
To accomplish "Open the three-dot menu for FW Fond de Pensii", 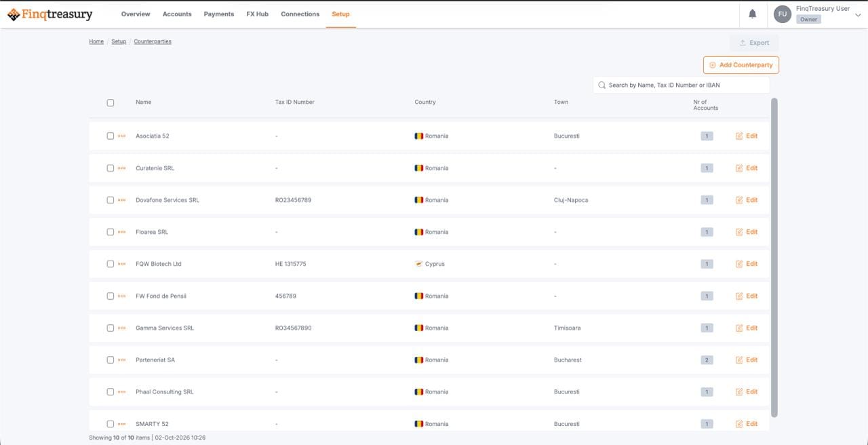I will pyautogui.click(x=122, y=296).
